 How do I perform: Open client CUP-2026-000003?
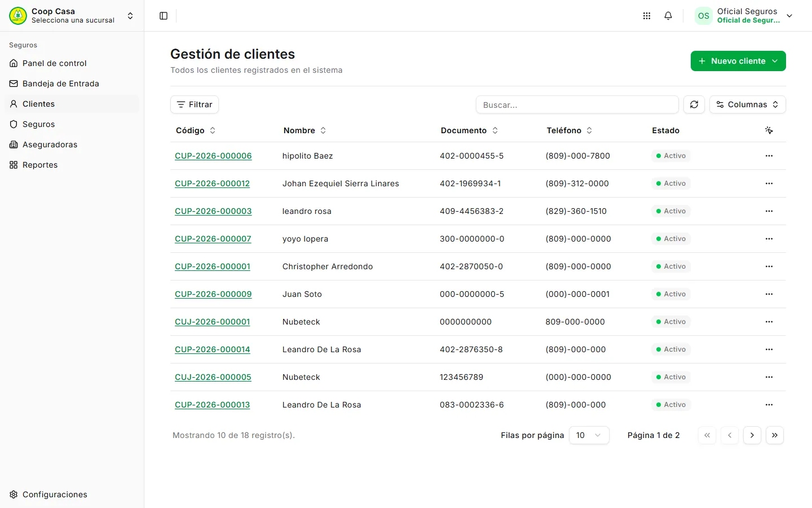click(213, 211)
